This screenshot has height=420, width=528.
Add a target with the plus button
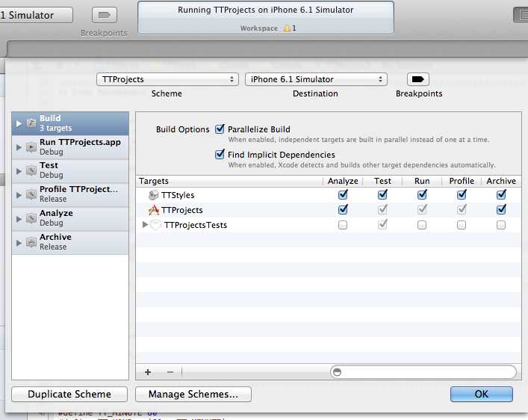click(x=147, y=372)
